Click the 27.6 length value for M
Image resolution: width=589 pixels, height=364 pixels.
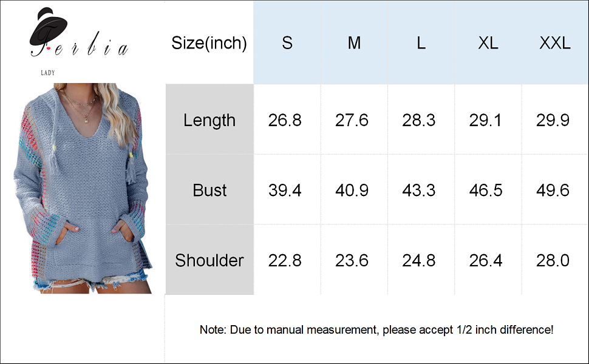pos(352,120)
